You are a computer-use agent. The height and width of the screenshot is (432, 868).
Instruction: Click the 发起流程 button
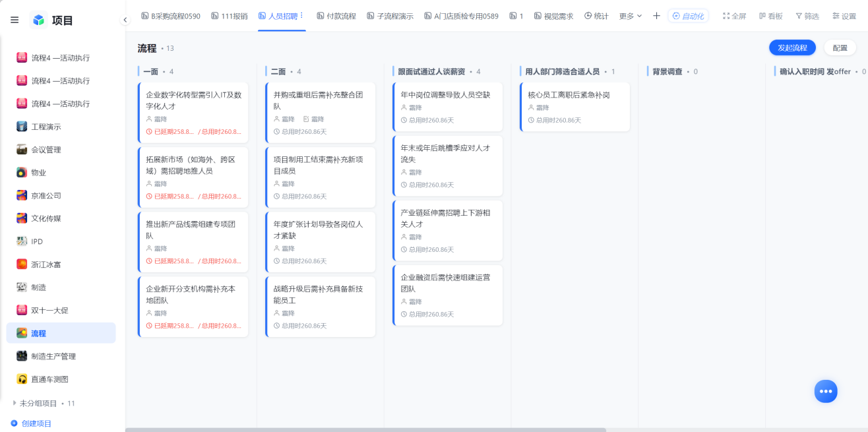[792, 47]
